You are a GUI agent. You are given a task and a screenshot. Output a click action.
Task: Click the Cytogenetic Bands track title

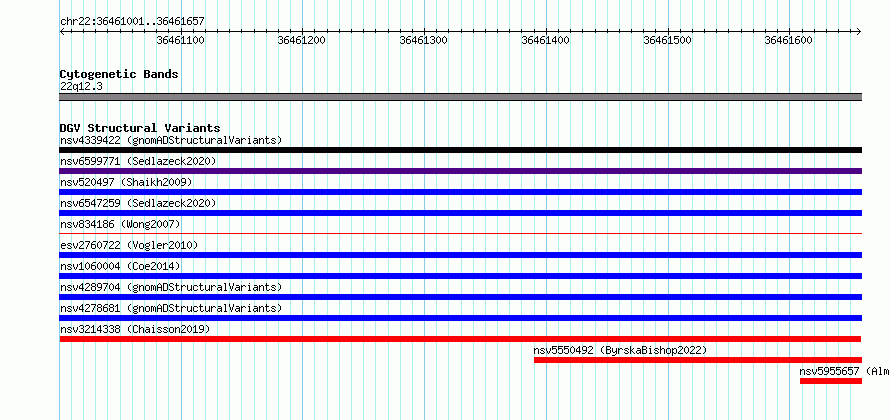(x=119, y=74)
